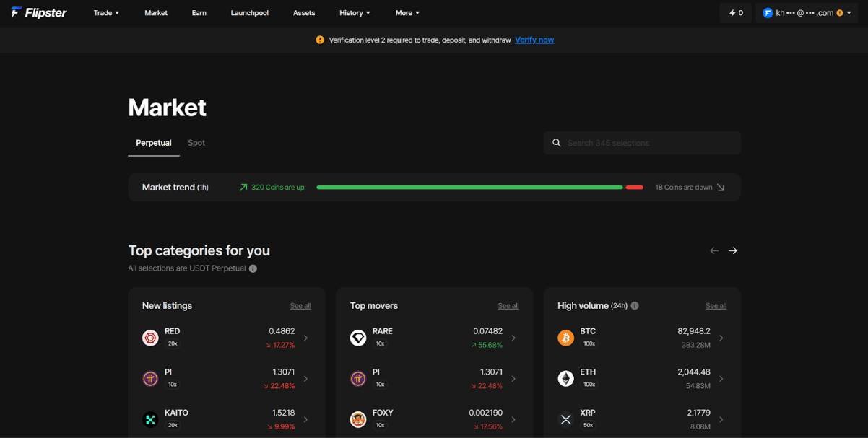Click the coins-down arrow icon
Screen dimensions: 868x438
pyautogui.click(x=721, y=188)
